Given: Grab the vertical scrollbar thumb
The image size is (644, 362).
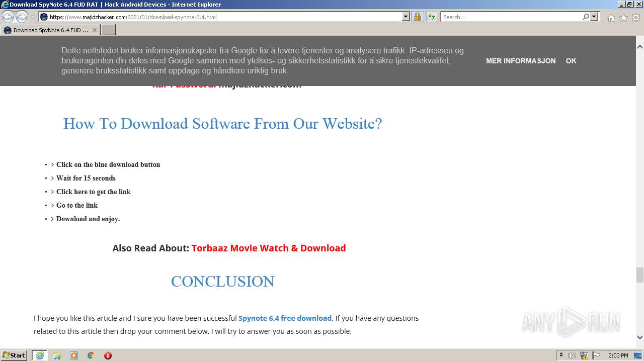Looking at the screenshot, I should click(x=639, y=276).
